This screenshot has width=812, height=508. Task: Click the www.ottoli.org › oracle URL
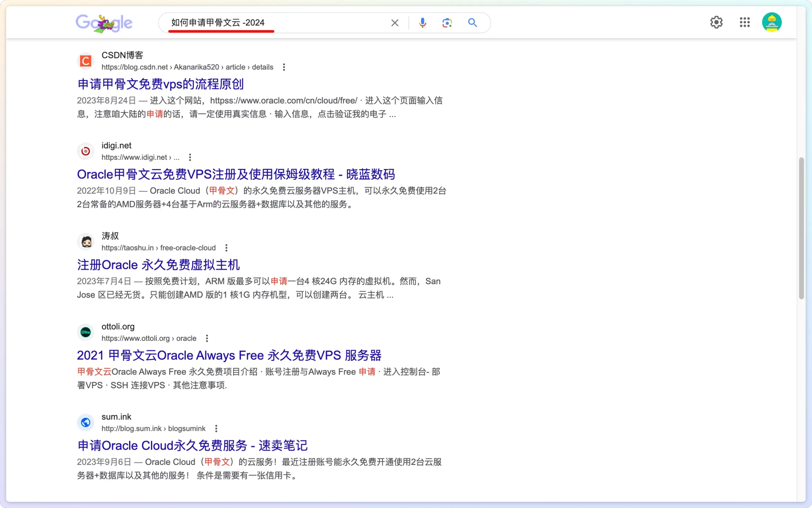point(149,338)
